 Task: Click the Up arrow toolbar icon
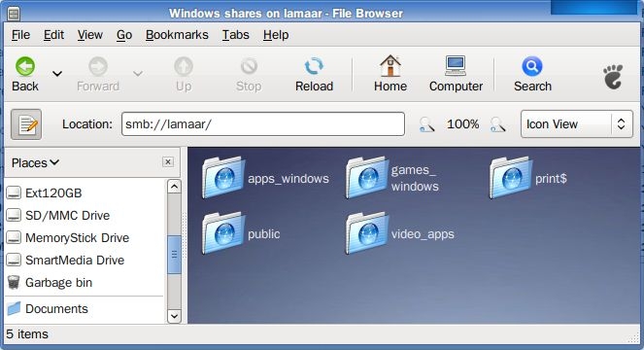pos(184,66)
